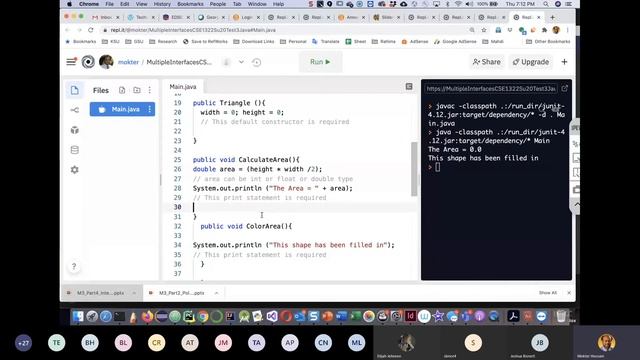Open the Share dialog

point(486,62)
